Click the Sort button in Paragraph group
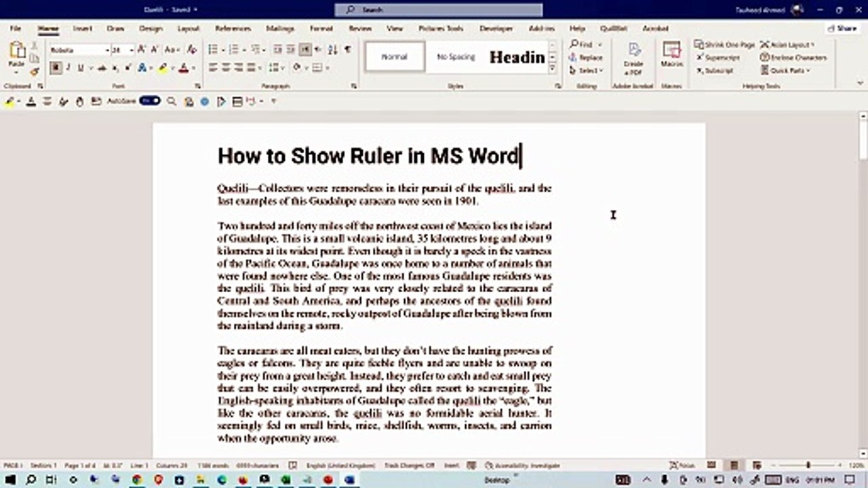The height and width of the screenshot is (488, 868). [332, 49]
